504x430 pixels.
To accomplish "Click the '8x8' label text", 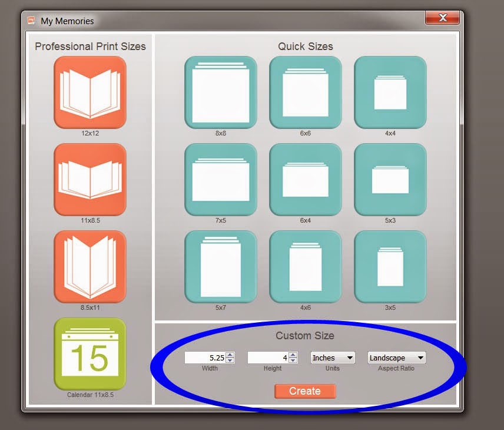I will coord(220,133).
